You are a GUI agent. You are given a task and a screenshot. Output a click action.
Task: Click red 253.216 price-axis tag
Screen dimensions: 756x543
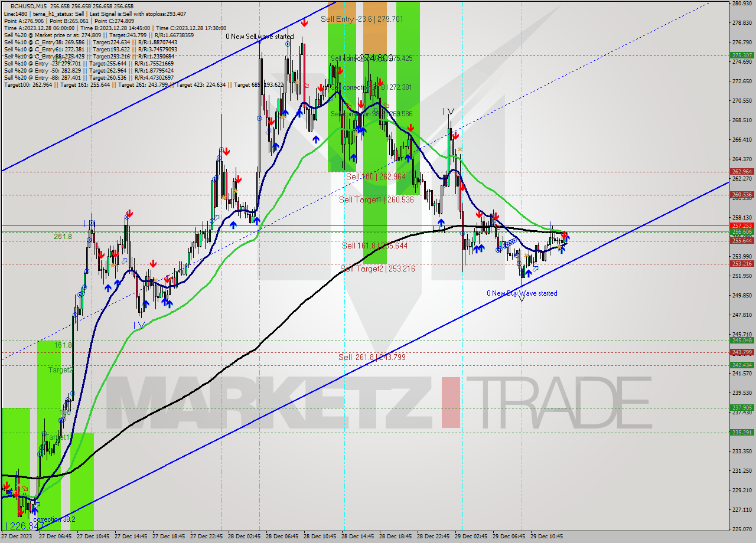click(x=742, y=263)
